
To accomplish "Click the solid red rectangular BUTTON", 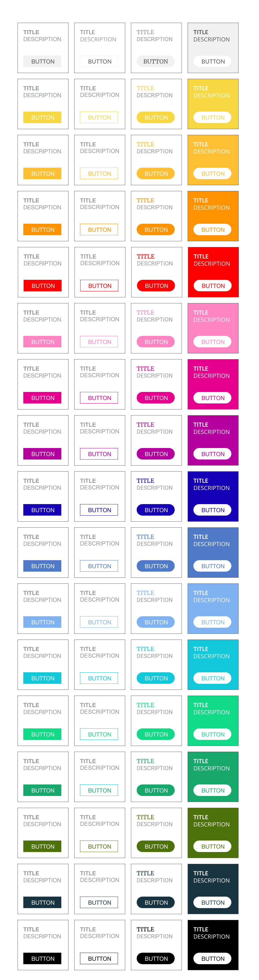I will point(43,286).
